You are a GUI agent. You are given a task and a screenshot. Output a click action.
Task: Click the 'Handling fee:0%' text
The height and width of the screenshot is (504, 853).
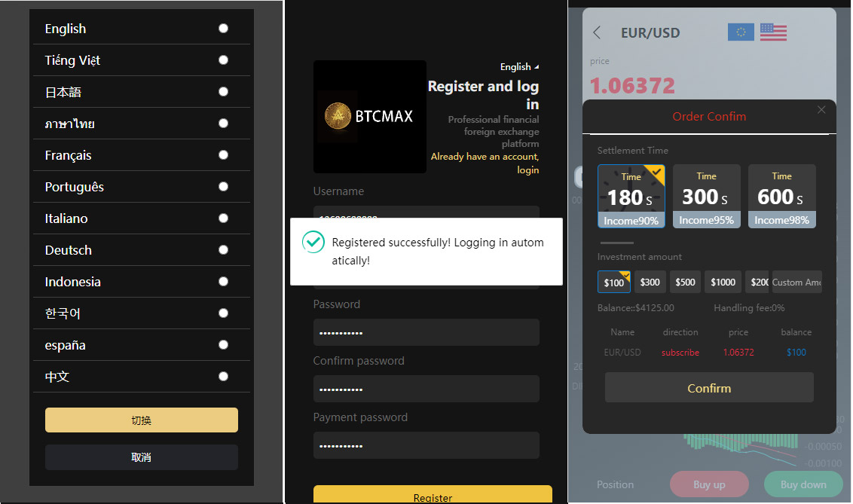pos(749,307)
